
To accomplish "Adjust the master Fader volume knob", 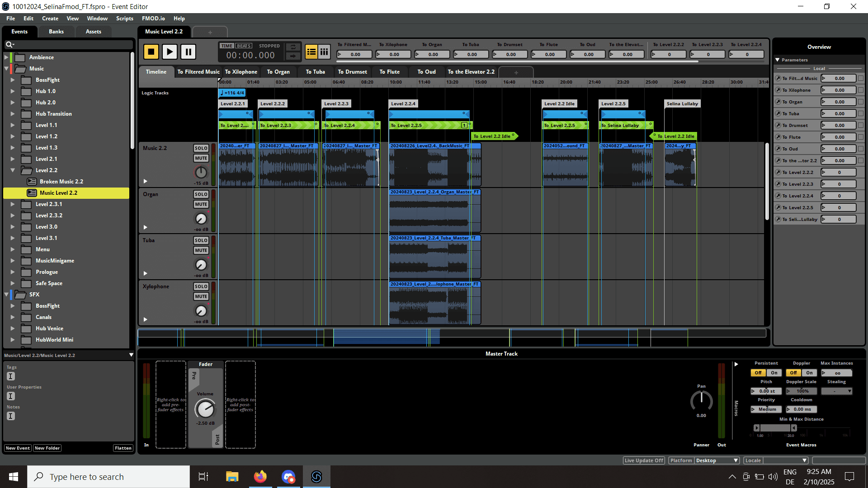I will (205, 409).
